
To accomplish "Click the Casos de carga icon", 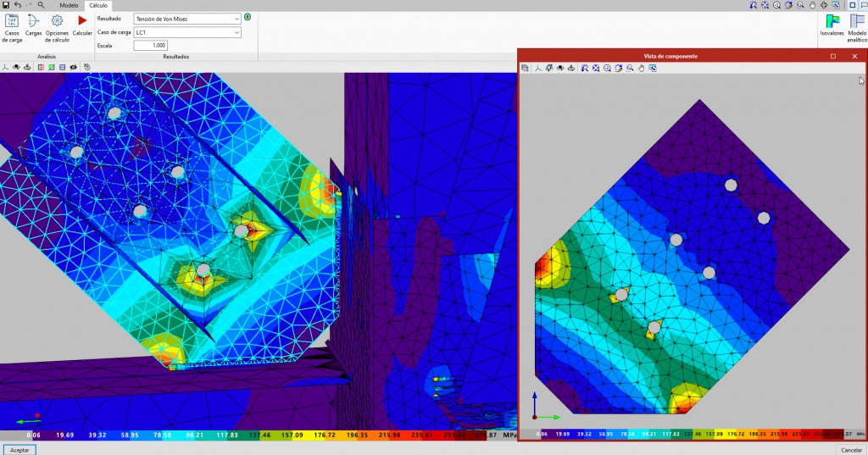I will click(x=13, y=25).
